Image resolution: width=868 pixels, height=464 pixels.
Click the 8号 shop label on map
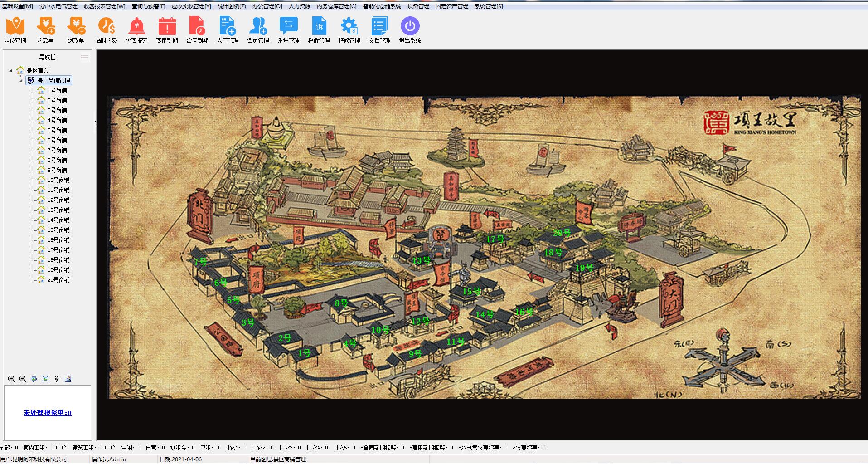[341, 303]
